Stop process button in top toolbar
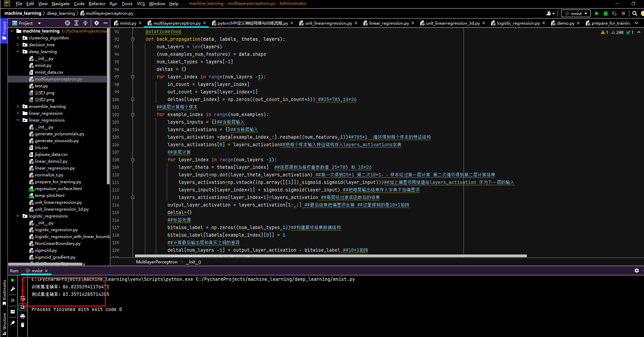Image resolution: width=644 pixels, height=337 pixels. pyautogui.click(x=623, y=13)
